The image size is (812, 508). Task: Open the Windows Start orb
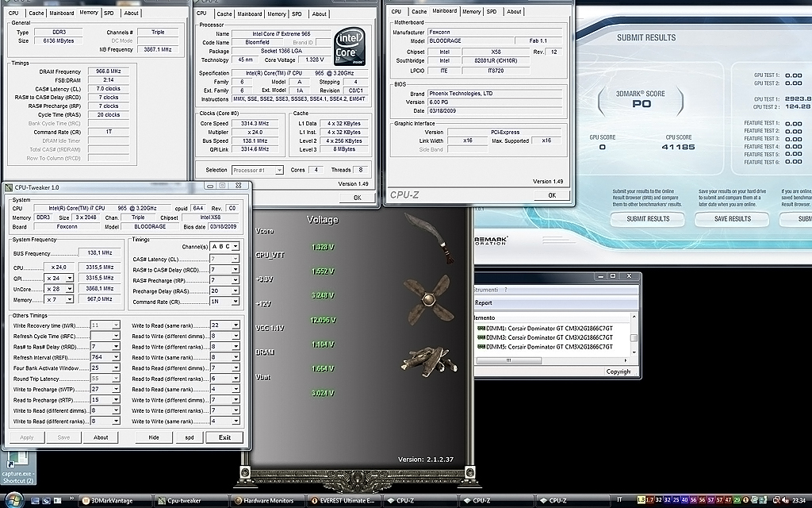(14, 500)
